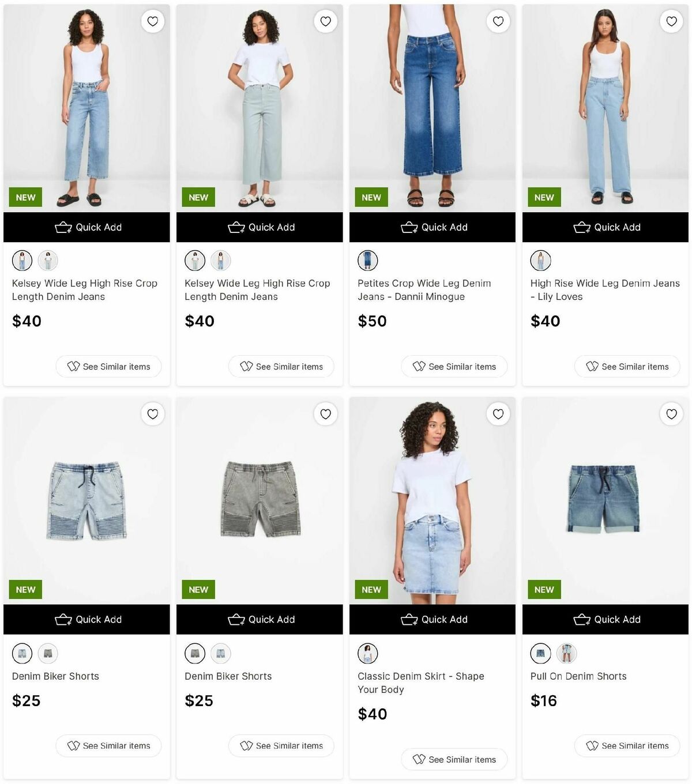Save Pull On Denim Shorts to wishlist

(x=671, y=414)
